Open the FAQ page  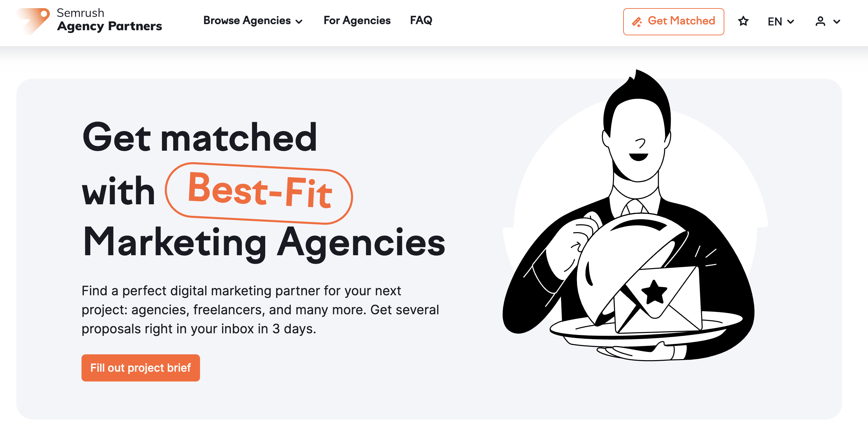[x=421, y=21]
